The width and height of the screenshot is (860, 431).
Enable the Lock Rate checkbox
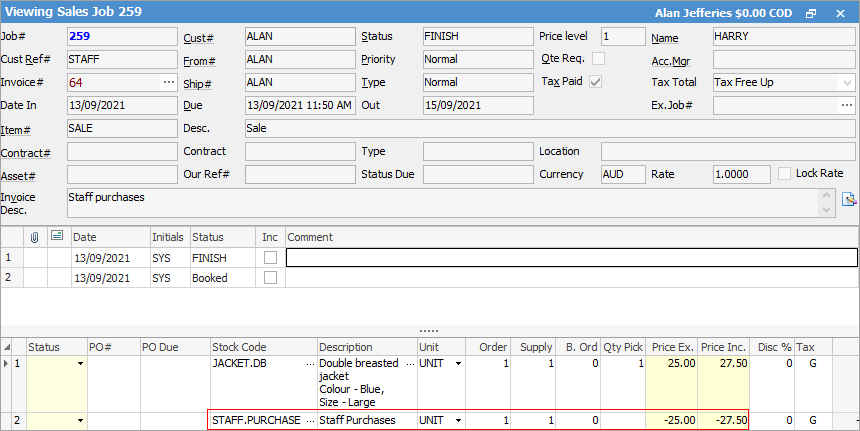pos(785,173)
